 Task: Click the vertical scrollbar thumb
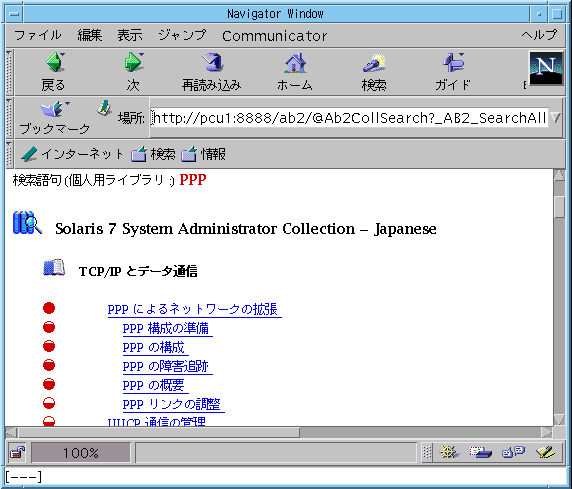pyautogui.click(x=559, y=207)
